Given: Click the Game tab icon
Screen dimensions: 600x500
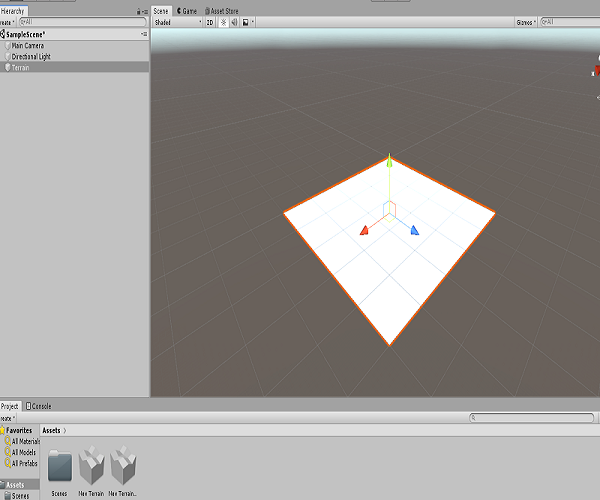Looking at the screenshot, I should [179, 11].
